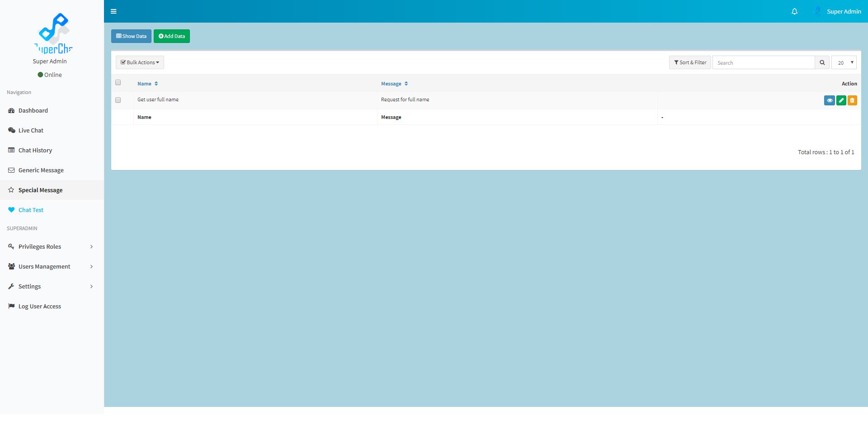
Task: Check the Get user full name row checkbox
Action: [x=118, y=100]
